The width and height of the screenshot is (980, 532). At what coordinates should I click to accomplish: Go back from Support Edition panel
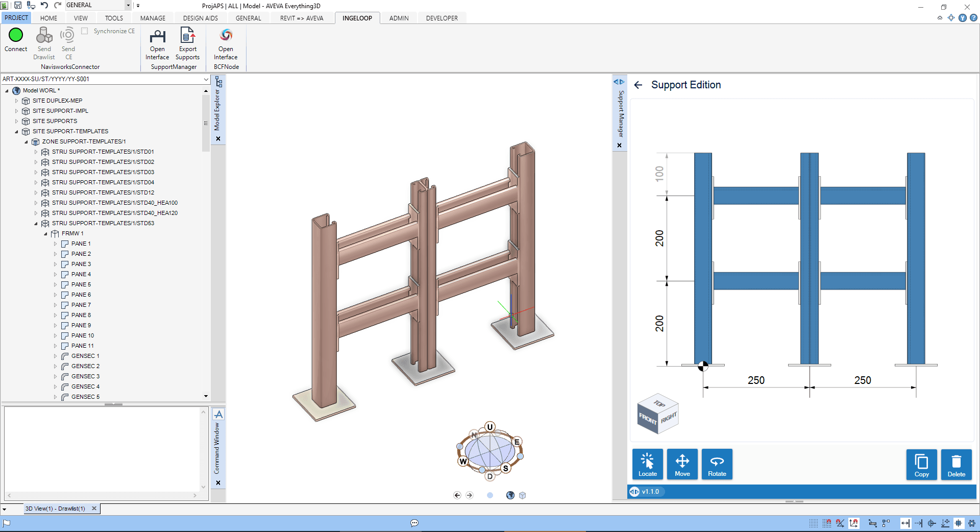638,85
